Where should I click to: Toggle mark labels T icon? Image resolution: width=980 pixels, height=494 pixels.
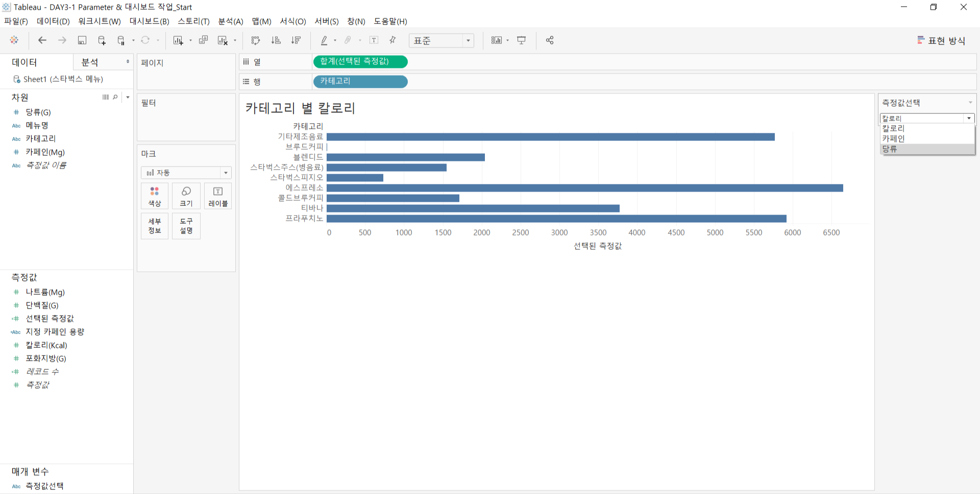[374, 40]
